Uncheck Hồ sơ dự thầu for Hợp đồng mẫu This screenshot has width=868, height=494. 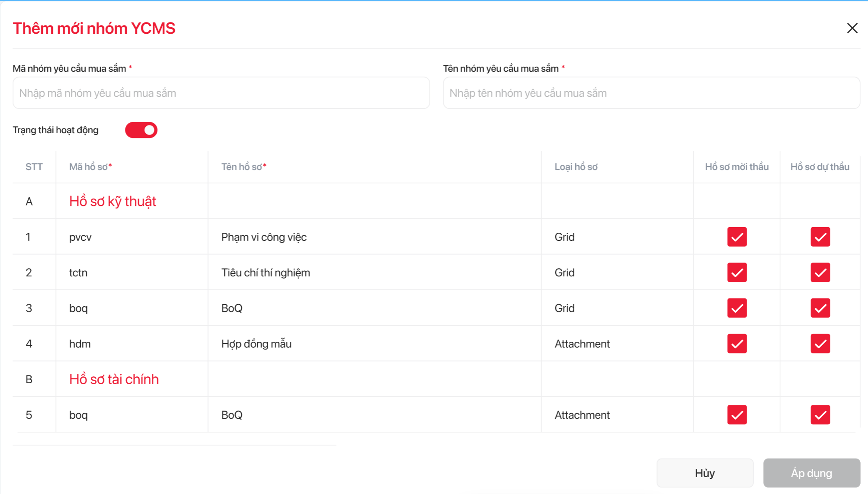(820, 344)
